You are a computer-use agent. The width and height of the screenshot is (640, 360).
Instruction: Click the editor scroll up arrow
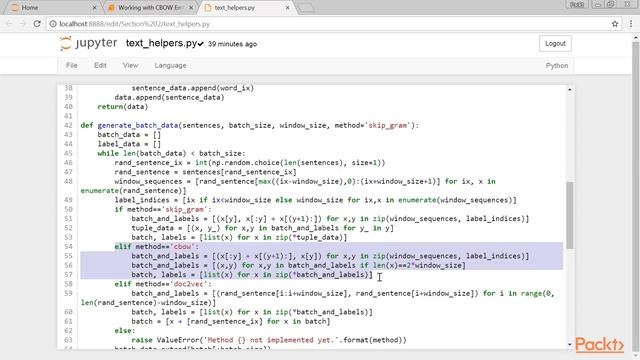(570, 90)
